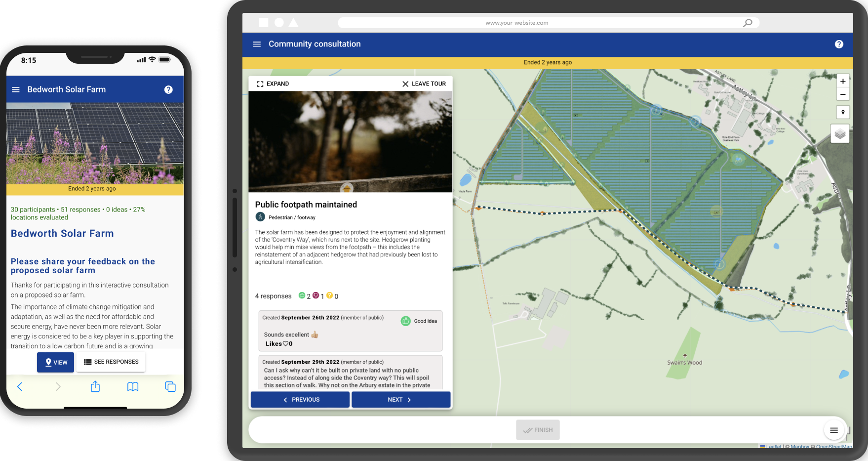Click the greyed Finish button

538,430
